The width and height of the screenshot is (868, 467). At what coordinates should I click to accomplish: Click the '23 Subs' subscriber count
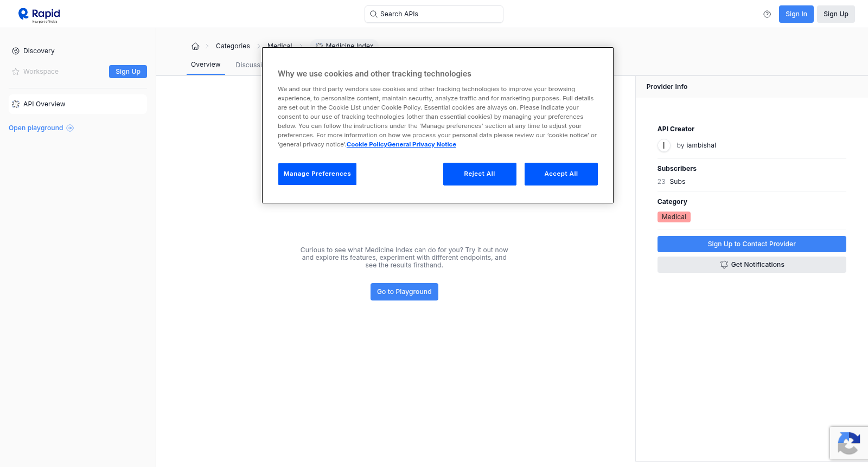[x=671, y=182]
